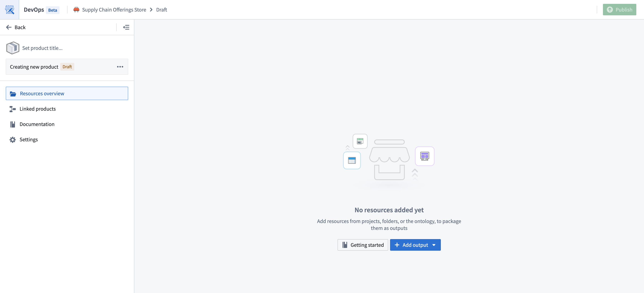Screen dimensions: 644x293
Task: Open the Linked products section
Action: pos(37,109)
